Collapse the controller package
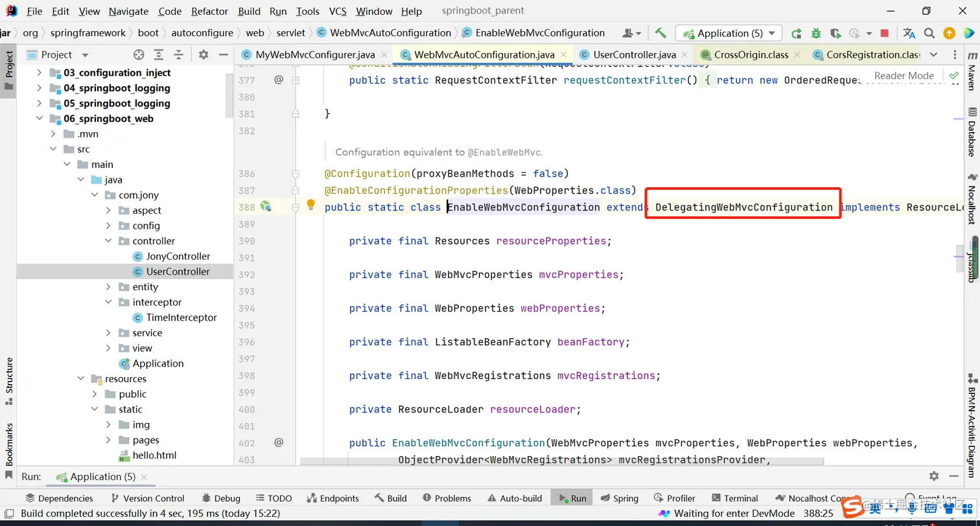The height and width of the screenshot is (526, 980). 108,241
